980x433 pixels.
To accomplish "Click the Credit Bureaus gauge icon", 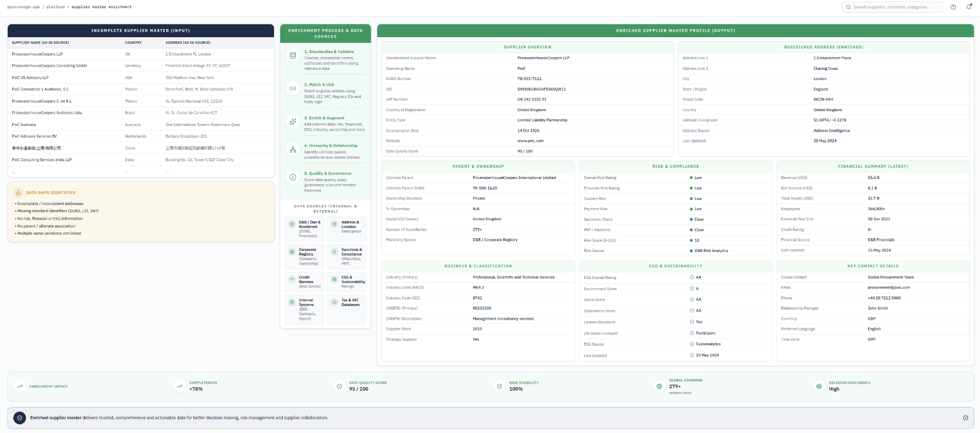I will [x=292, y=279].
